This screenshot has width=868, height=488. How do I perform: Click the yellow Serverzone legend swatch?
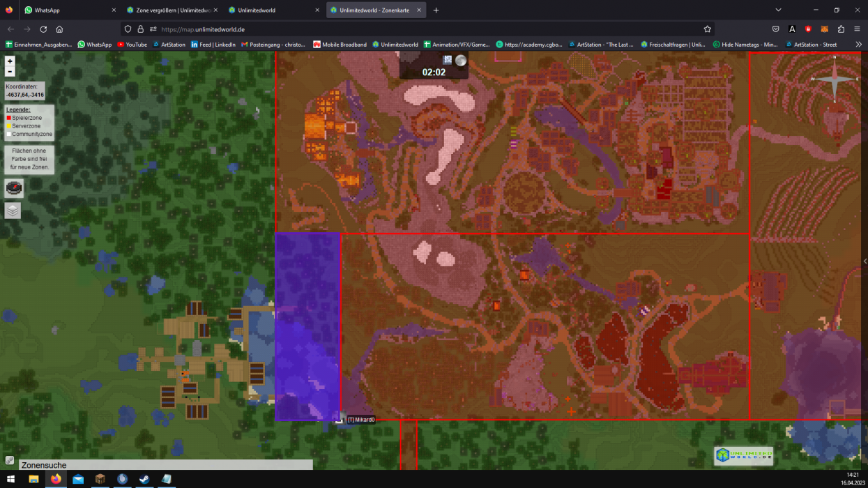coord(8,126)
